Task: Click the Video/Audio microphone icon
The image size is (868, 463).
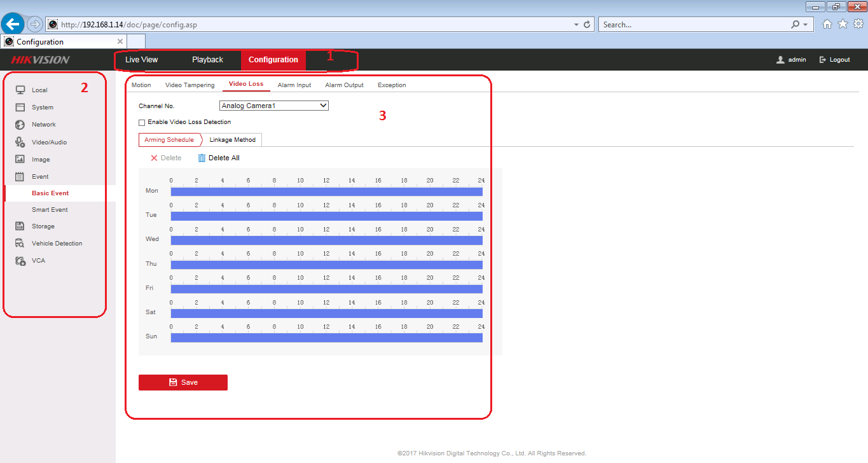Action: [20, 142]
